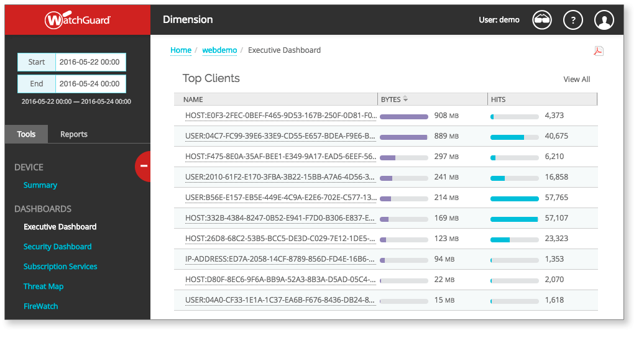The width and height of the screenshot is (644, 343).
Task: Open help via question mark icon
Action: pyautogui.click(x=573, y=20)
